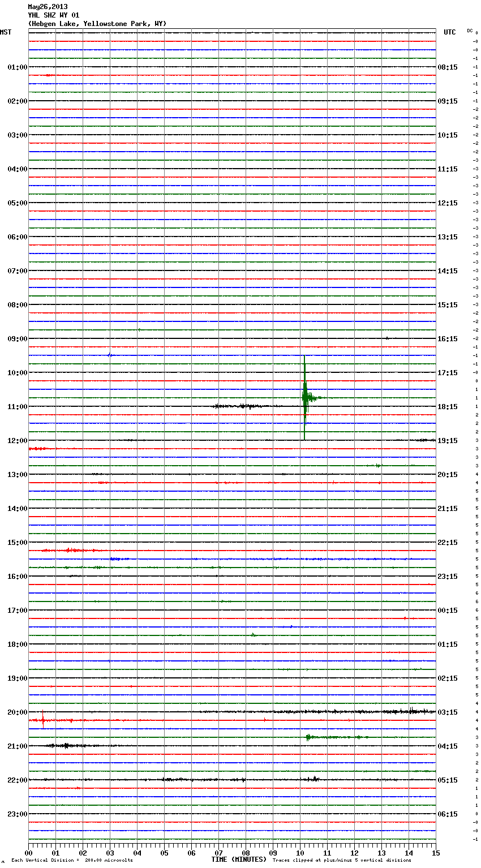Select the 07:00 MST row label
The image size is (481, 868).
pyautogui.click(x=18, y=271)
